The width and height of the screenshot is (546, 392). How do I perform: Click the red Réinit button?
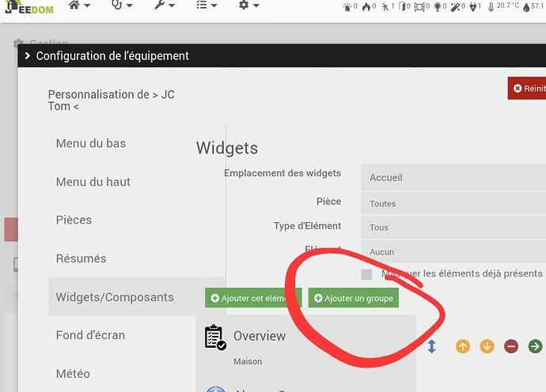(x=527, y=89)
